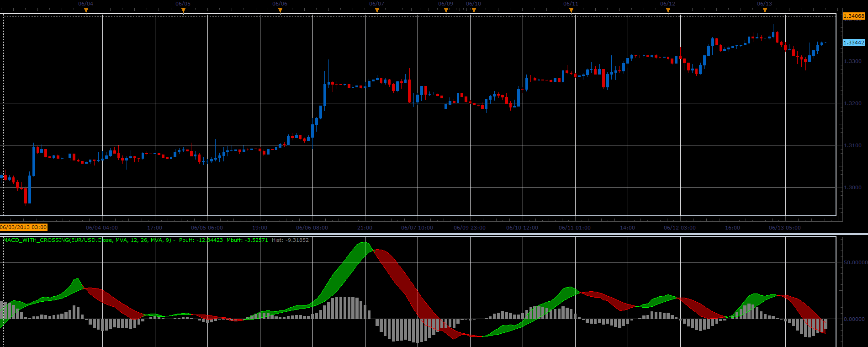
Task: Click the Hist: -9.31852 value
Action: pyautogui.click(x=290, y=240)
